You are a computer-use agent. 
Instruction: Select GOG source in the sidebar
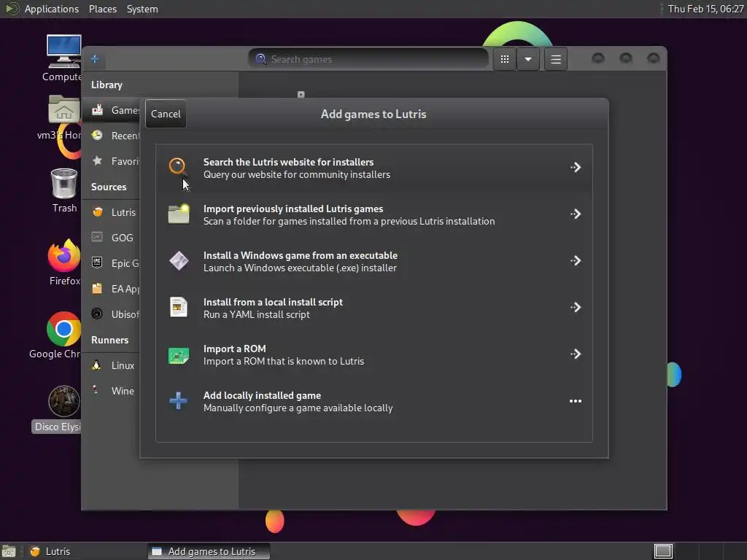pyautogui.click(x=111, y=238)
